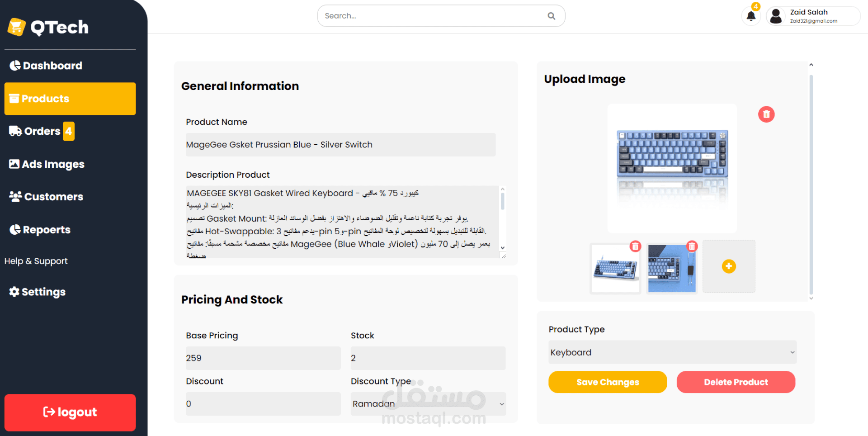This screenshot has height=436, width=868.
Task: Open the notifications bell icon
Action: click(751, 16)
